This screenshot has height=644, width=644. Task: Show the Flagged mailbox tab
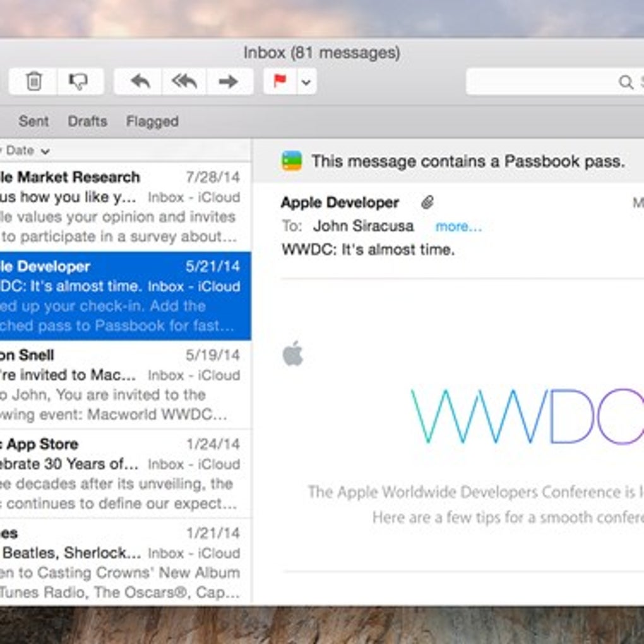152,121
